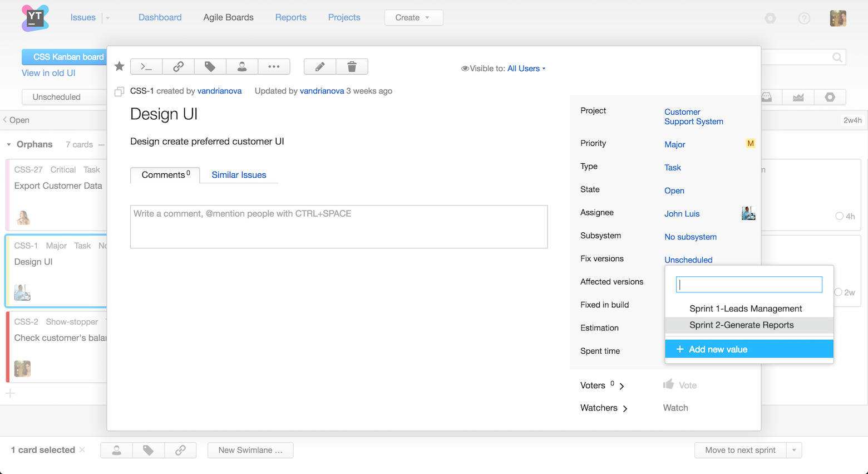The image size is (868, 474).
Task: Open the Agile Boards menu item
Action: coord(228,17)
